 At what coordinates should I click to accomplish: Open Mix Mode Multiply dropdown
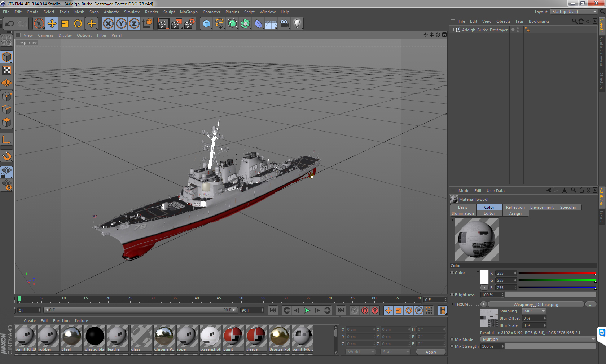(539, 339)
